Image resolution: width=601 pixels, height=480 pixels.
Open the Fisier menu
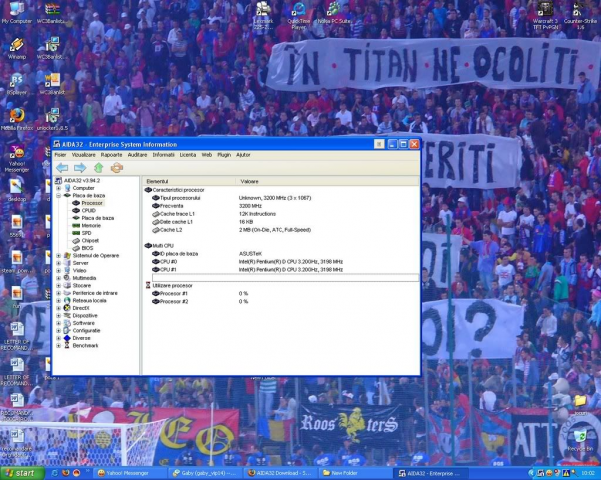(x=60, y=155)
